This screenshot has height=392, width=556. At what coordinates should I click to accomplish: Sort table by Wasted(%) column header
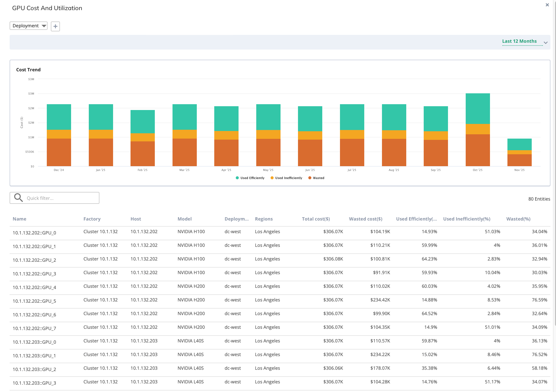[x=518, y=219]
